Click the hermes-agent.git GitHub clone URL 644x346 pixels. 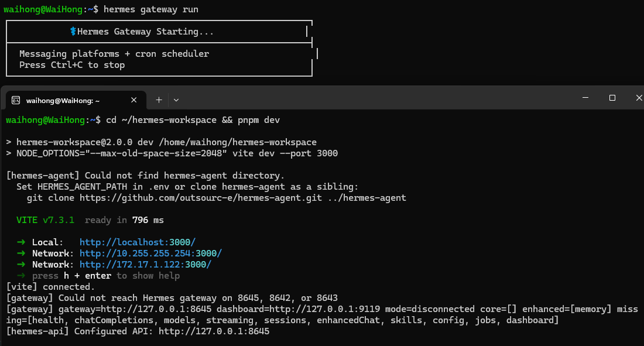click(201, 198)
